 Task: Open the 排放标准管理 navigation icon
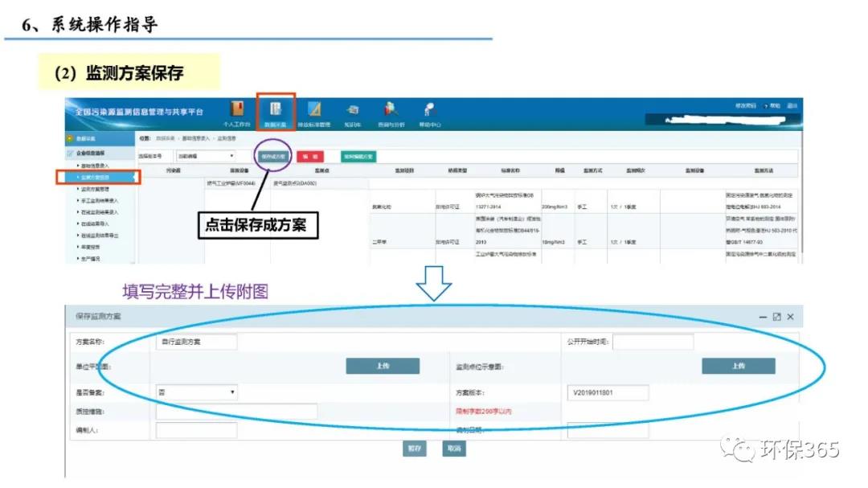(x=314, y=113)
